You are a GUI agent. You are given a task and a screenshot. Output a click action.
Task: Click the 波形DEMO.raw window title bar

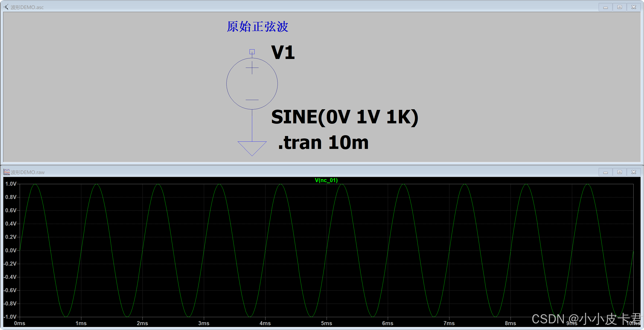tap(300, 172)
